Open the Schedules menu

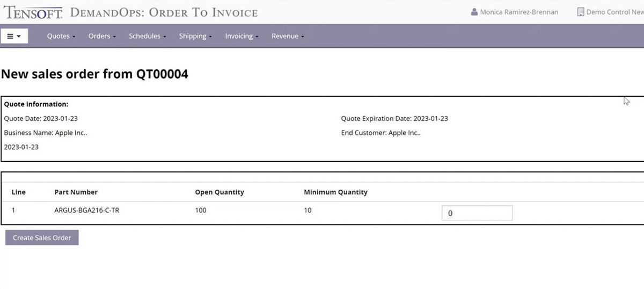click(147, 36)
